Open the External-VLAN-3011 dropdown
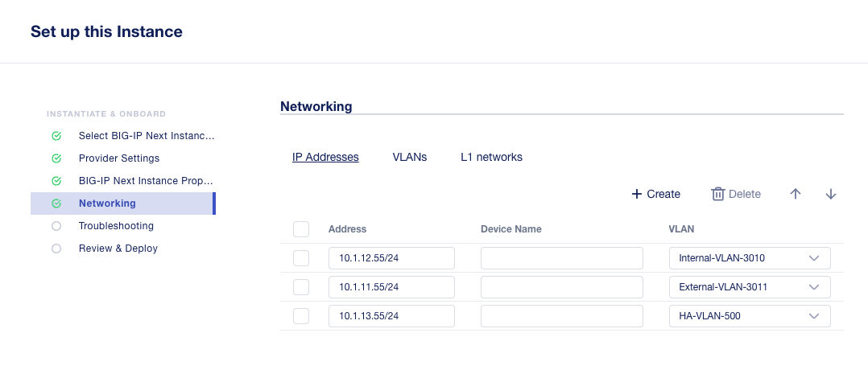Screen dimensions: 868x374 point(750,287)
